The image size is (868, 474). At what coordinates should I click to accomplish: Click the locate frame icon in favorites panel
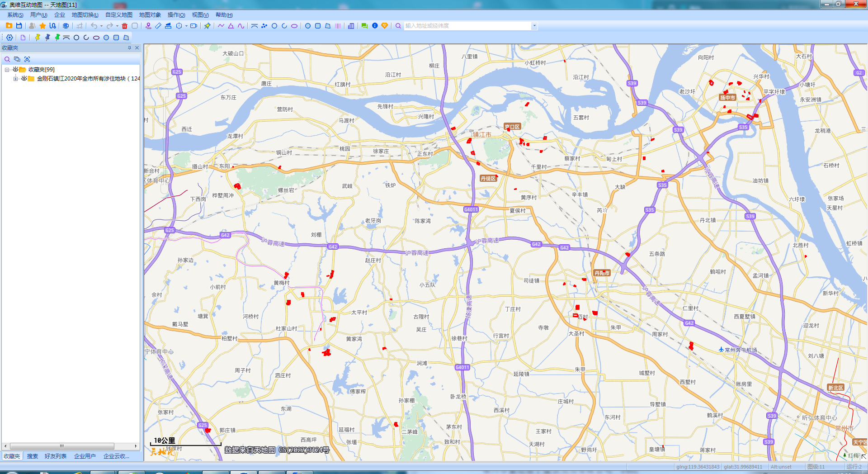[x=27, y=59]
